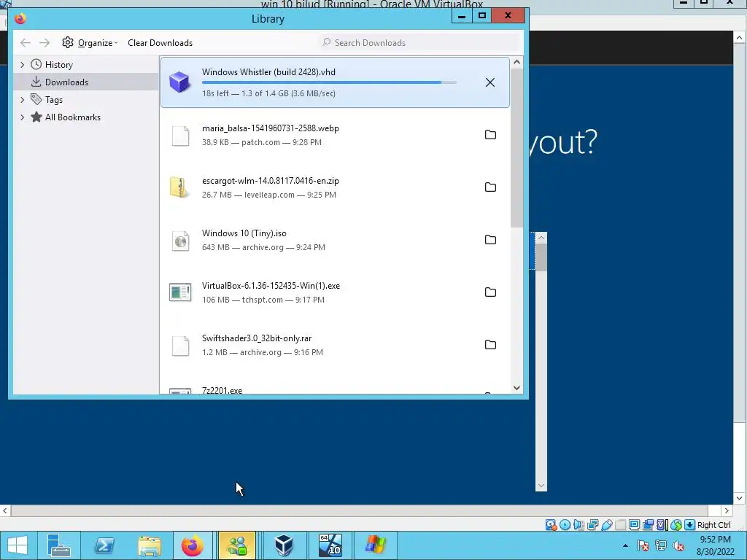Select the Swiftshader3.0_32bit-only.rar entry
Viewport: 747px width, 560px height.
click(335, 345)
